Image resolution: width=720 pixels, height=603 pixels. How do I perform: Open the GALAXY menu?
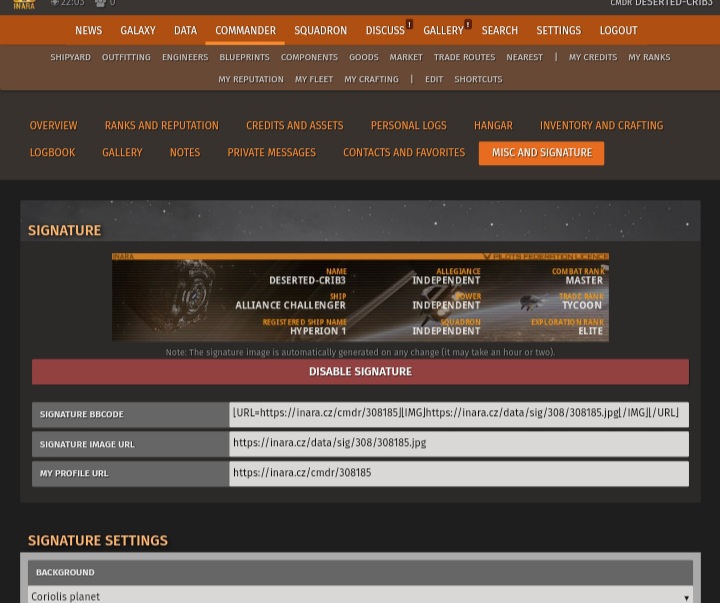click(x=138, y=30)
